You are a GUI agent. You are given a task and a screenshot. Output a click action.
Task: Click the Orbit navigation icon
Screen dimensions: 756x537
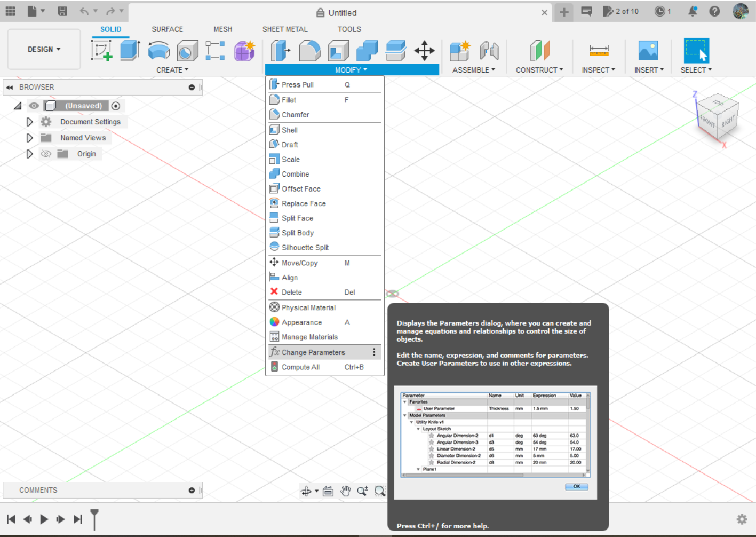[306, 491]
